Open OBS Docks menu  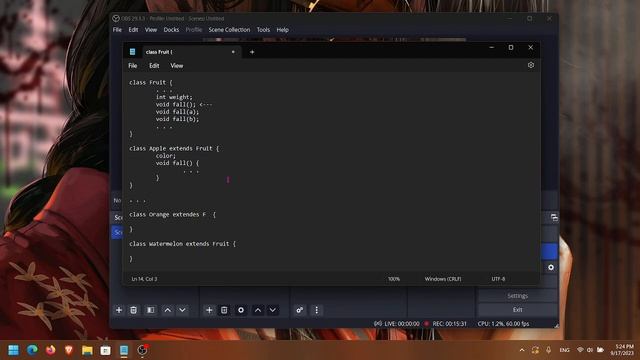click(x=171, y=30)
